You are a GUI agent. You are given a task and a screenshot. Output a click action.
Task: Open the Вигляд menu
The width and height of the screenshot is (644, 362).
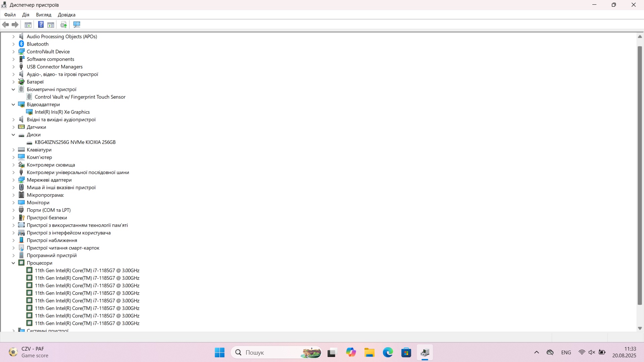[44, 15]
